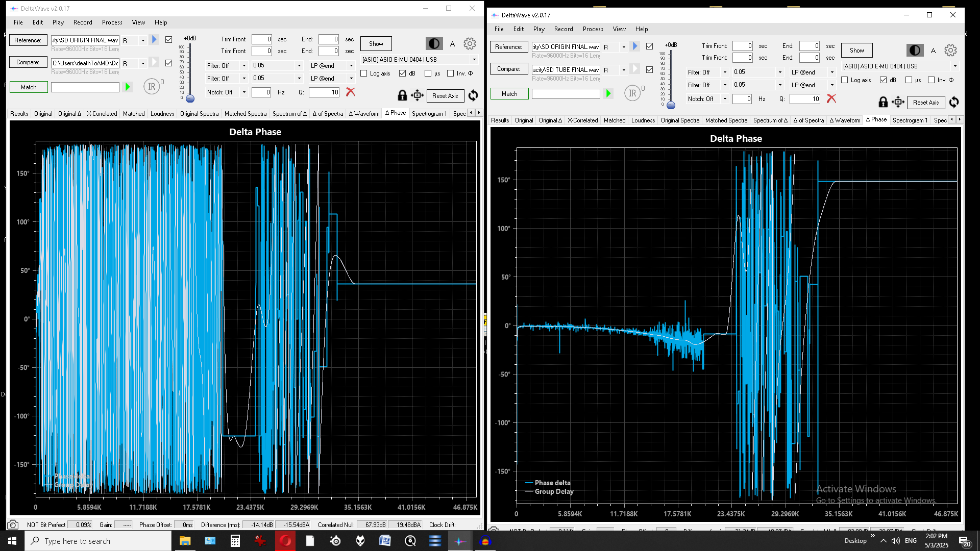Click notch Q value field in right window
Image resolution: width=980 pixels, height=551 pixels.
click(805, 99)
